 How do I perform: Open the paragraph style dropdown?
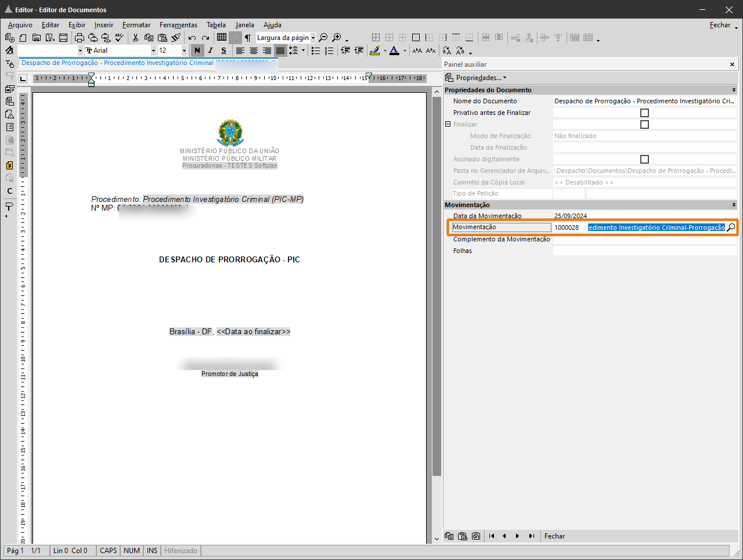(x=80, y=51)
